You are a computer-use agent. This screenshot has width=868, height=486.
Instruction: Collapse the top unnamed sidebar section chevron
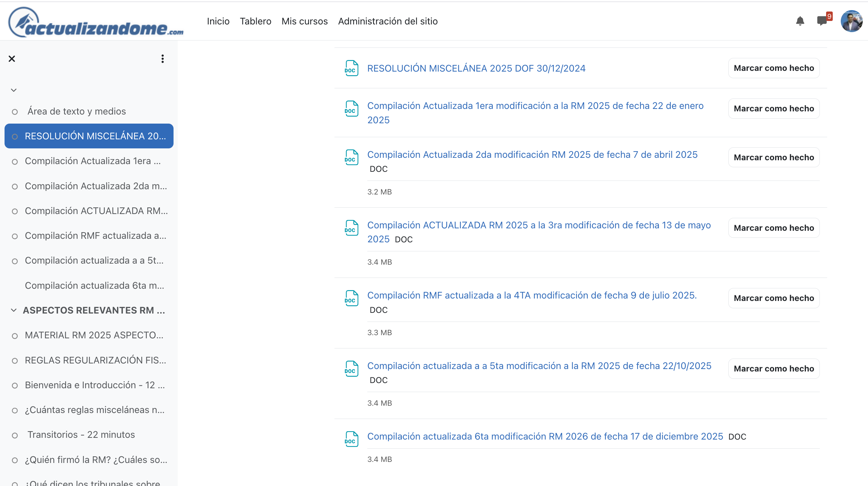tap(14, 90)
